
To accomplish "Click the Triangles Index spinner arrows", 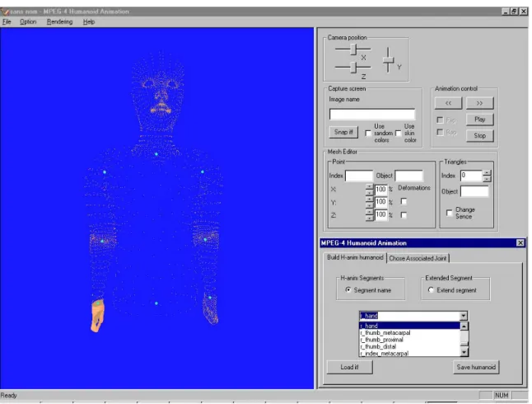I will click(x=487, y=176).
